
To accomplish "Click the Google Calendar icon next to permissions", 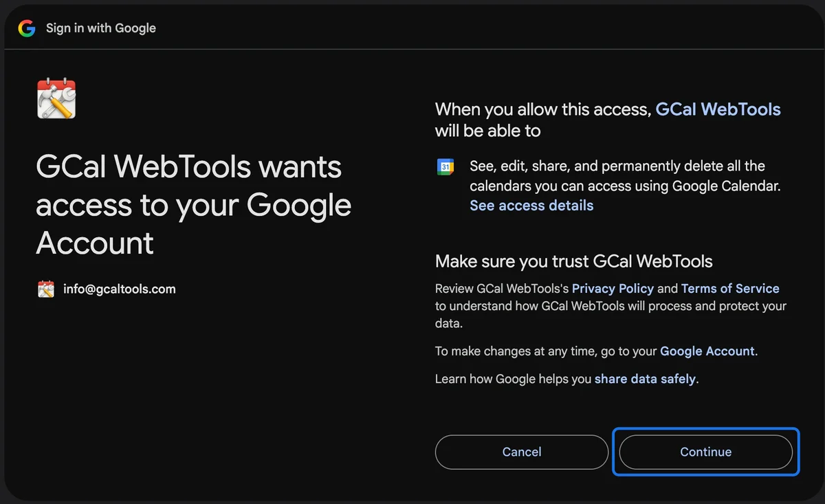I will click(x=445, y=166).
